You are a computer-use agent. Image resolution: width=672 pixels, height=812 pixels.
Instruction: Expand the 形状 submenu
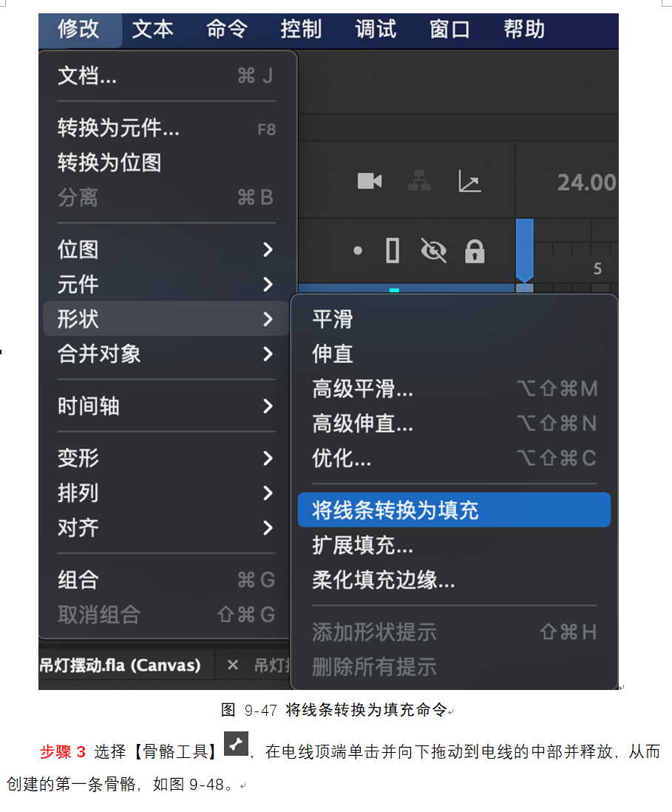(166, 319)
